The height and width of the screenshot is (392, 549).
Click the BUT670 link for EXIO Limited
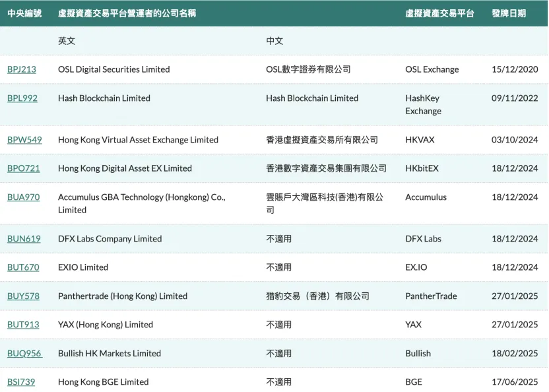(x=23, y=267)
